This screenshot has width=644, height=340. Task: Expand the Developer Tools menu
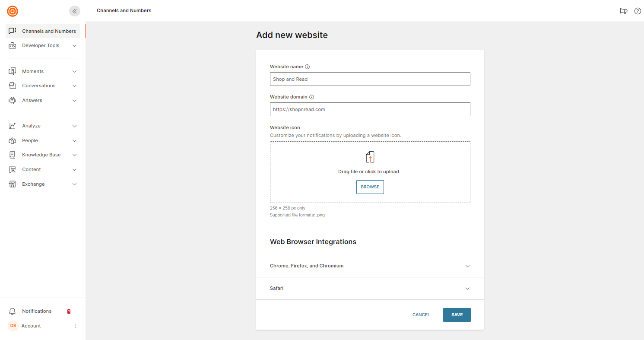(43, 45)
